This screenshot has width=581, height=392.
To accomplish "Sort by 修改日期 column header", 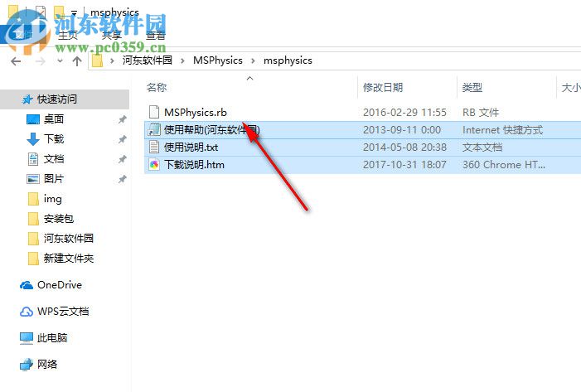I will 383,88.
